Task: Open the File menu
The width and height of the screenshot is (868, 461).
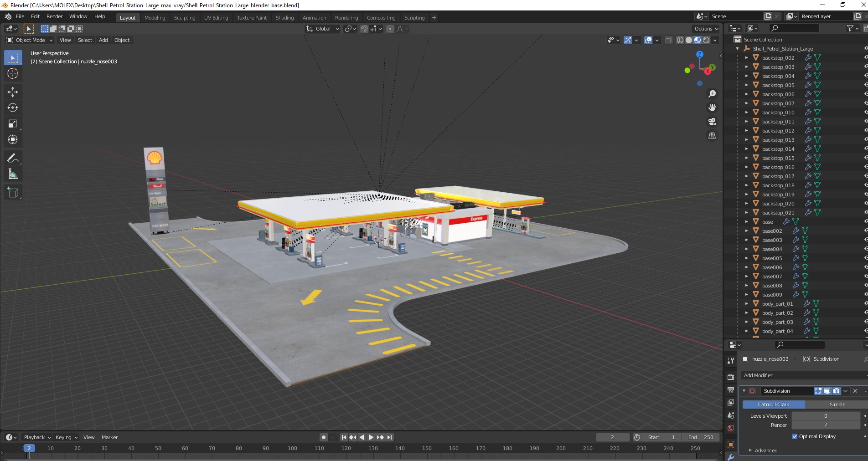Action: click(20, 16)
